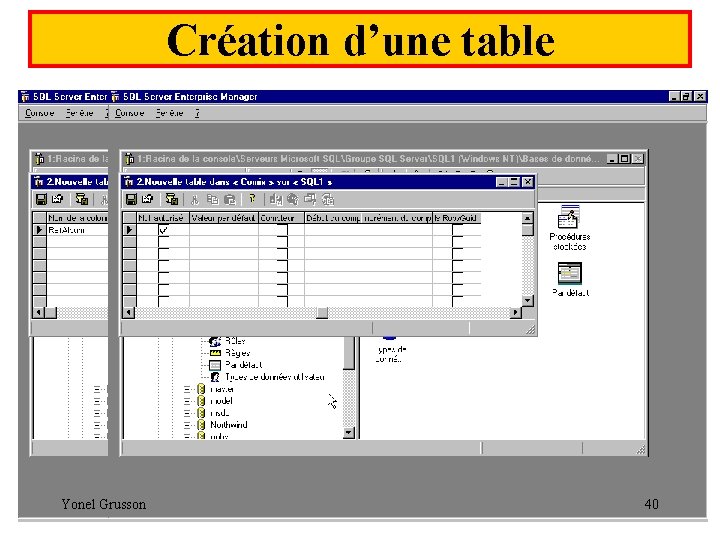Viewport: 720px width, 540px height.
Task: Click Valeur par défaut cell in first row
Action: 224,230
